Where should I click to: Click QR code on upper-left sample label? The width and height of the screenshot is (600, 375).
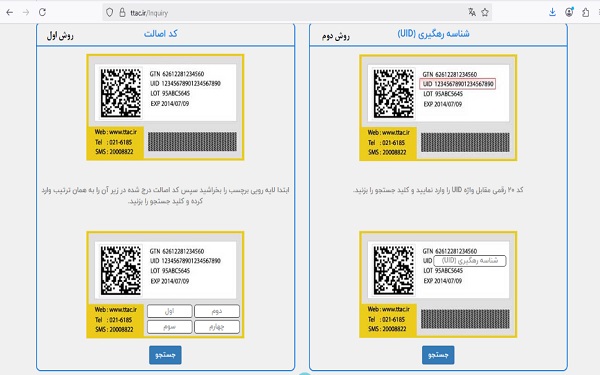pyautogui.click(x=121, y=93)
